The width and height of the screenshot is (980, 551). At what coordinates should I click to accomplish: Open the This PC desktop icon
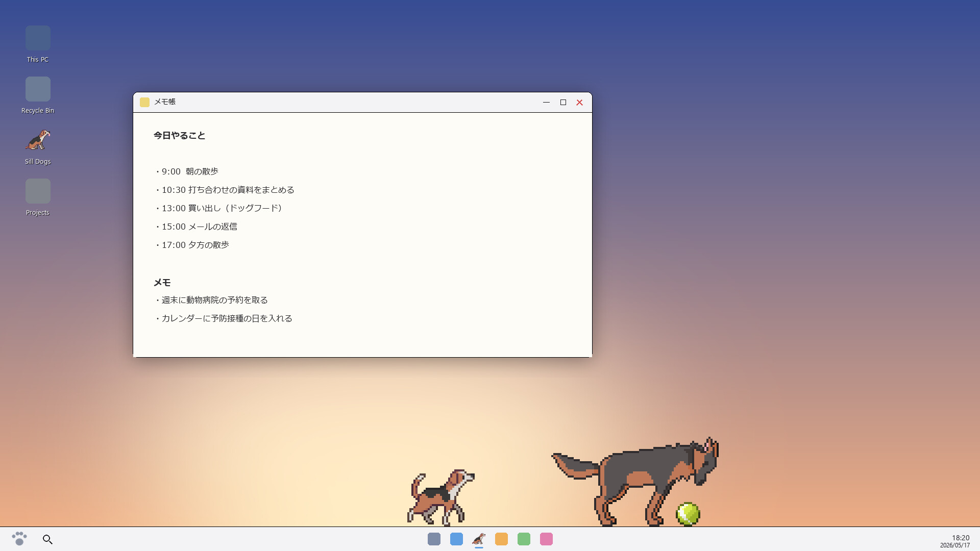pos(38,44)
